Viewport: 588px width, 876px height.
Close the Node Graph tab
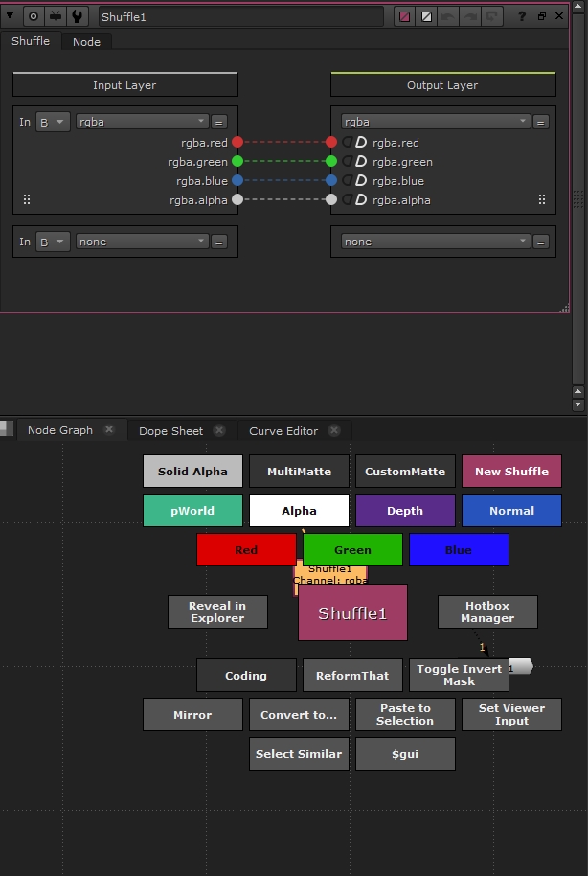pos(109,430)
